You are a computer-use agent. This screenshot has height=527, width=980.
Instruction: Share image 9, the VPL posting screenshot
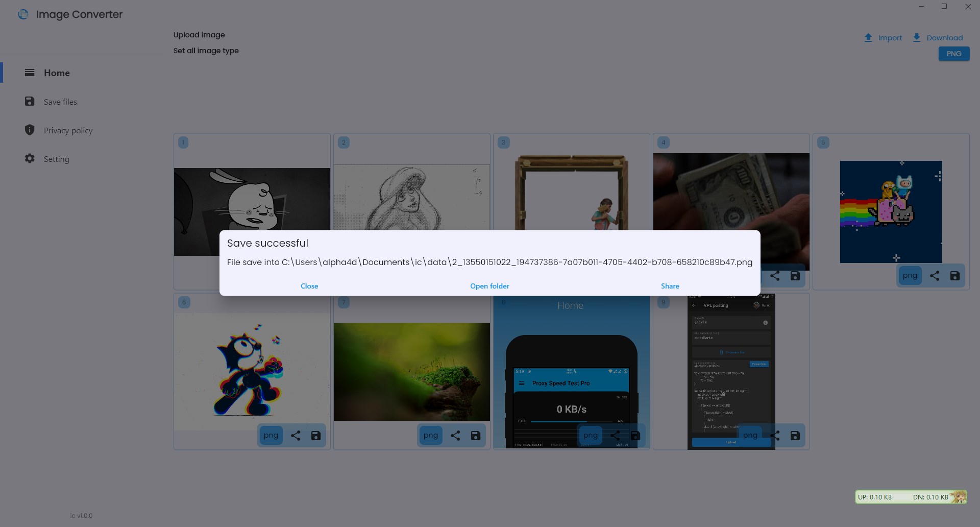775,436
